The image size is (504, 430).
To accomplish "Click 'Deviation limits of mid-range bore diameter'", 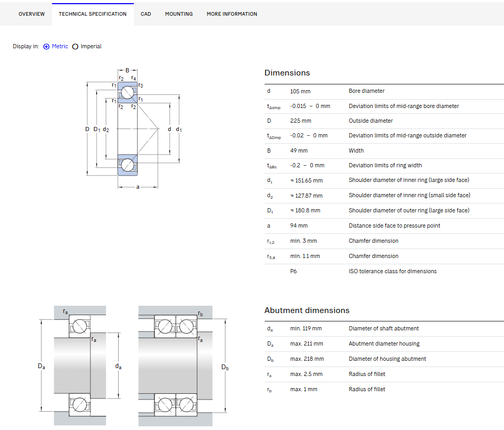I will click(404, 106).
